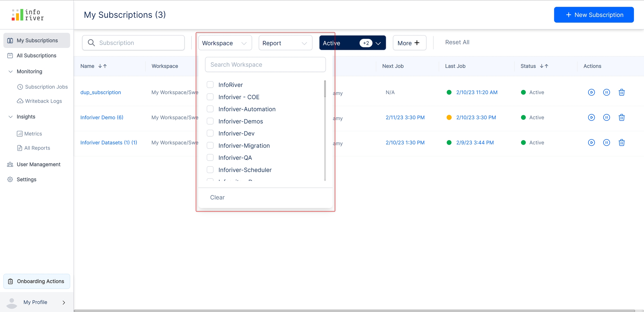Go to All Subscriptions page

tap(36, 56)
